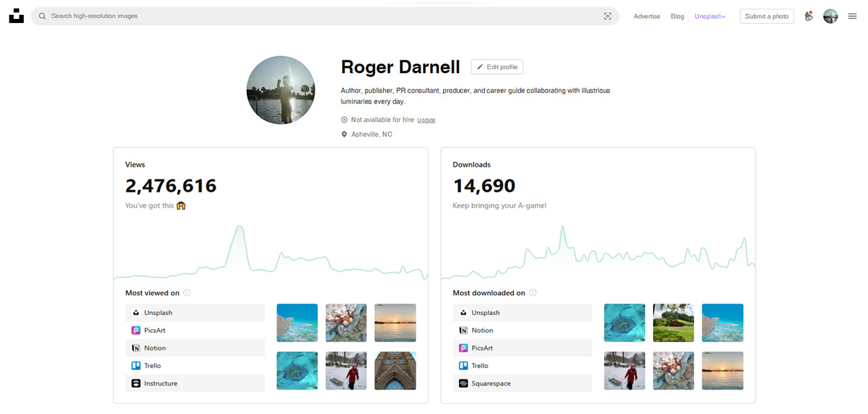Click the info icon beside Most downloaded on

(533, 293)
